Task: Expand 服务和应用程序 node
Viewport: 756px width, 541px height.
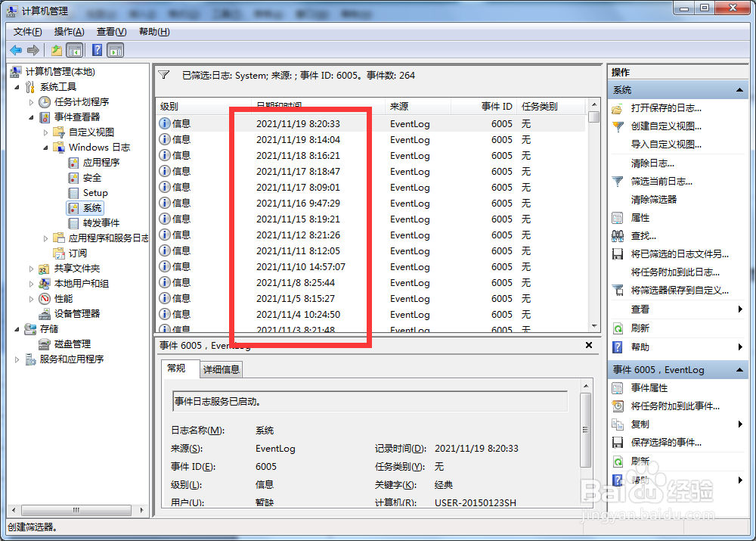Action: pos(17,359)
